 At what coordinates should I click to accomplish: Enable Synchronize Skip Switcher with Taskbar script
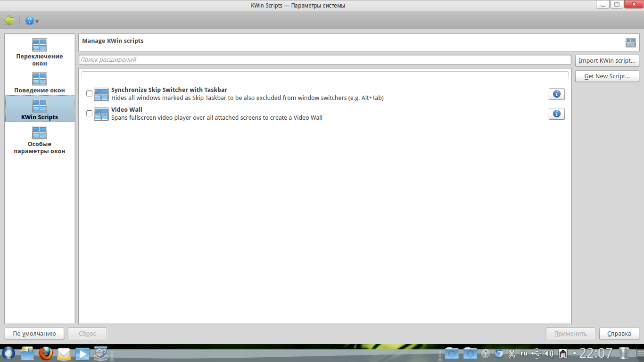tap(90, 94)
